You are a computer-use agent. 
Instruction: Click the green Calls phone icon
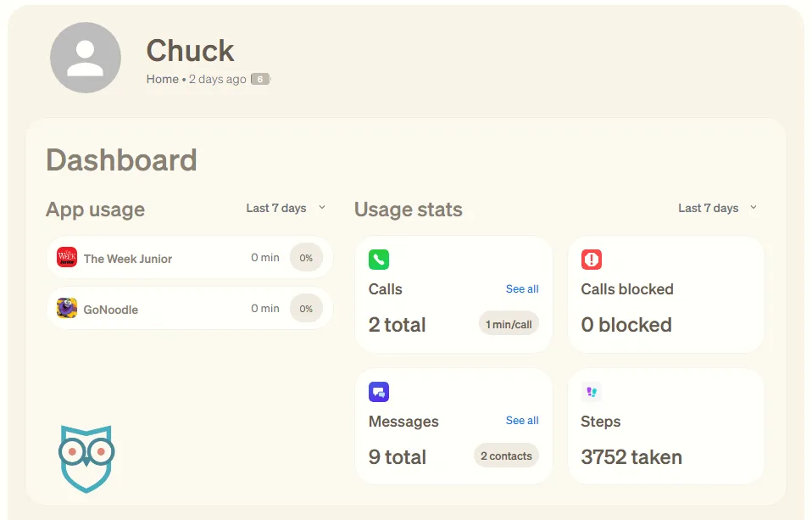(379, 260)
